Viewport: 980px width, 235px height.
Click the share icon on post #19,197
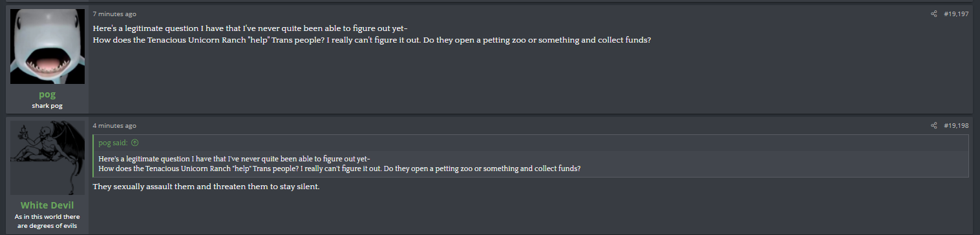click(933, 14)
